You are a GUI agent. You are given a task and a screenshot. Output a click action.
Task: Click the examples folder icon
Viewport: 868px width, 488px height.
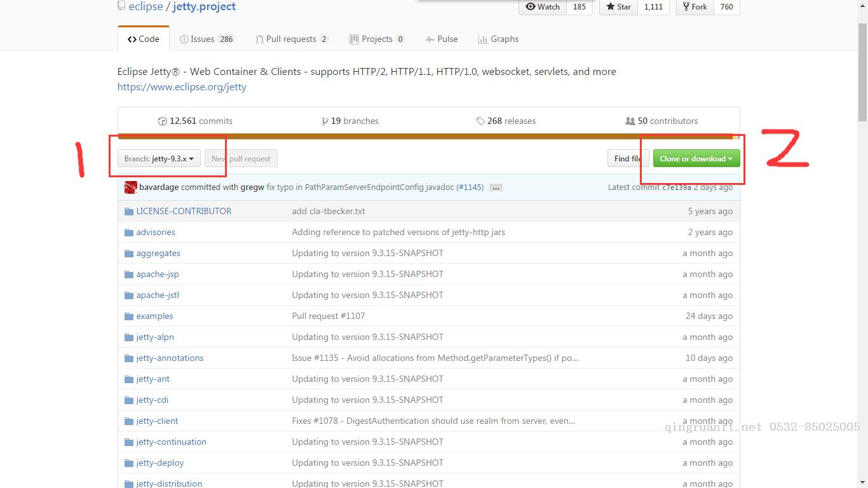coord(129,316)
